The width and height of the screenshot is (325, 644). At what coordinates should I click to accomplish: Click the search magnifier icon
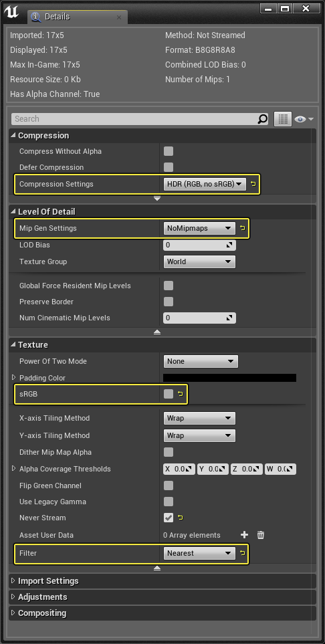point(262,119)
